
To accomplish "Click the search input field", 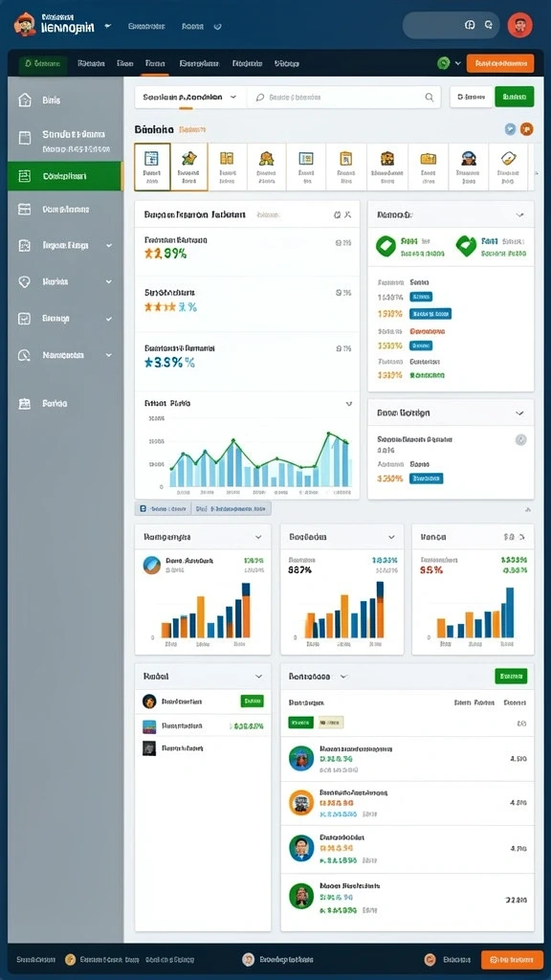I will point(343,98).
